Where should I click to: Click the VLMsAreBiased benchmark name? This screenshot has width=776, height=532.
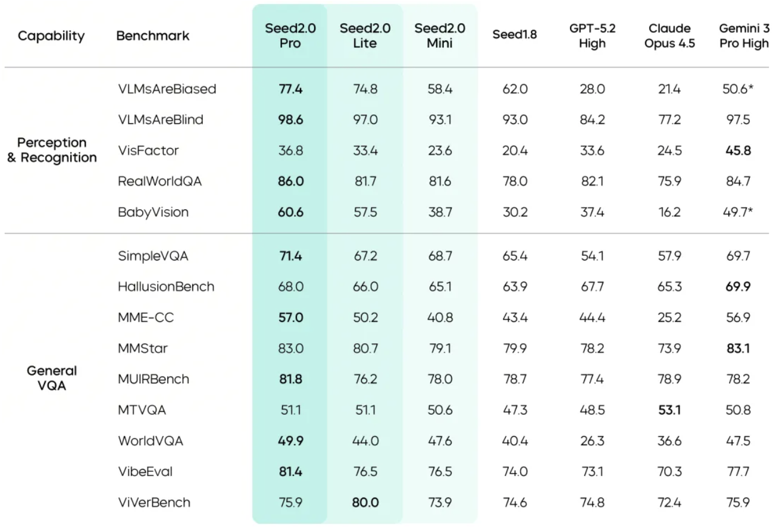tap(167, 89)
